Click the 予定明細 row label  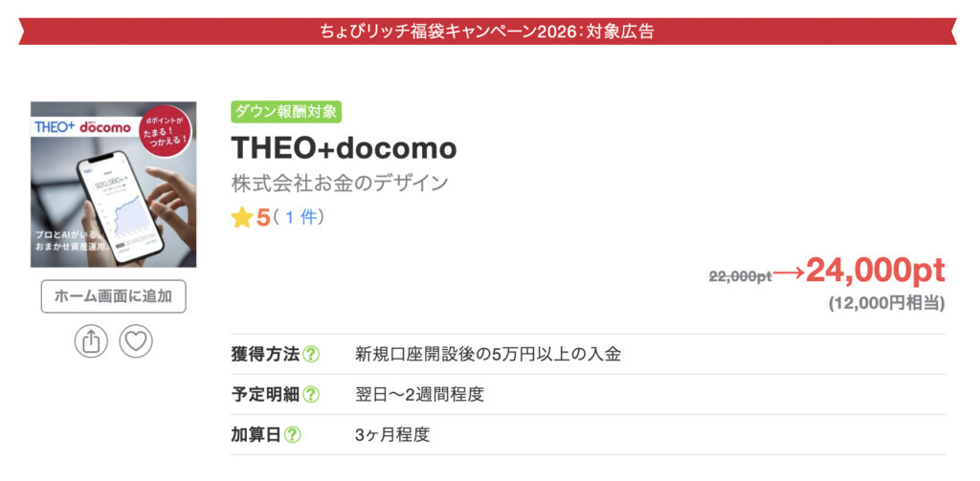[265, 394]
